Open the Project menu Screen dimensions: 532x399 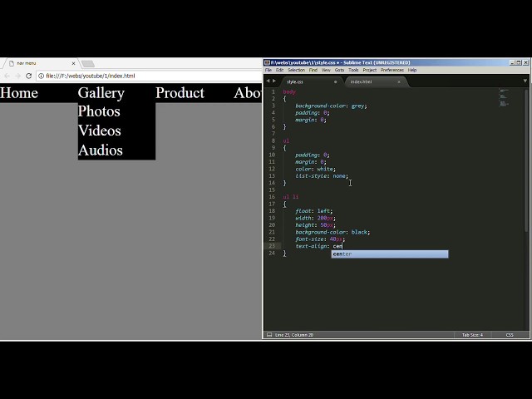pyautogui.click(x=369, y=70)
